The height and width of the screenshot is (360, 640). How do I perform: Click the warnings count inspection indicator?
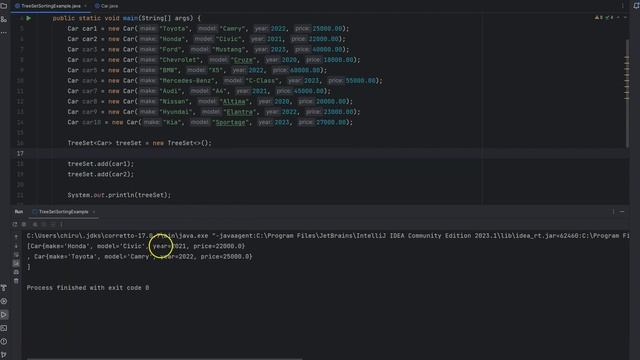[599, 18]
